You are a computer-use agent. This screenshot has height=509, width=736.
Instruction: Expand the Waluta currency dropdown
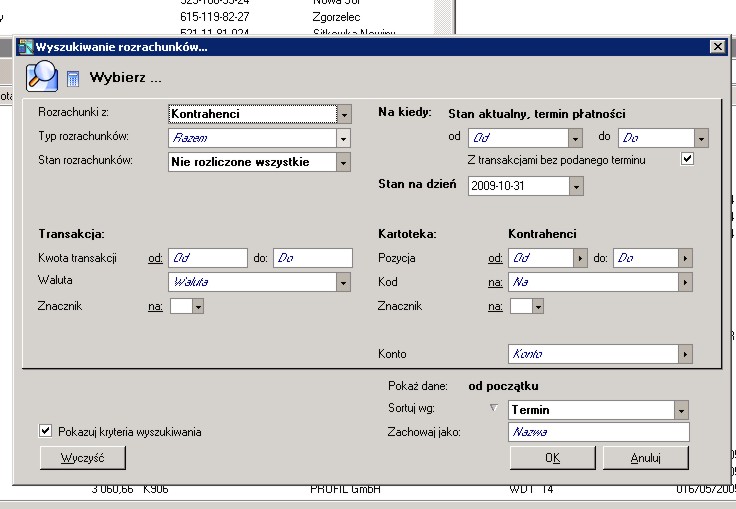344,283
